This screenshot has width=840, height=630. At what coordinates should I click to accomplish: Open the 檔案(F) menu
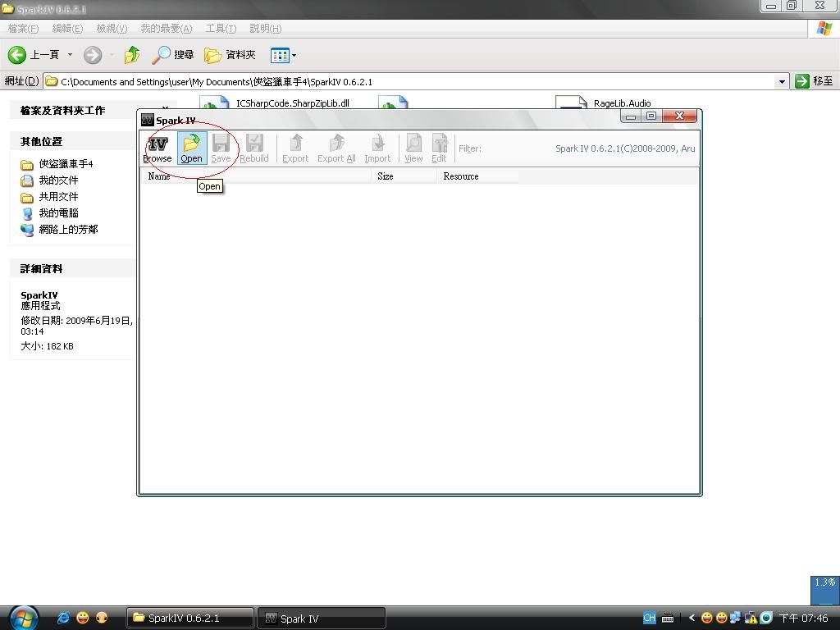(23, 29)
